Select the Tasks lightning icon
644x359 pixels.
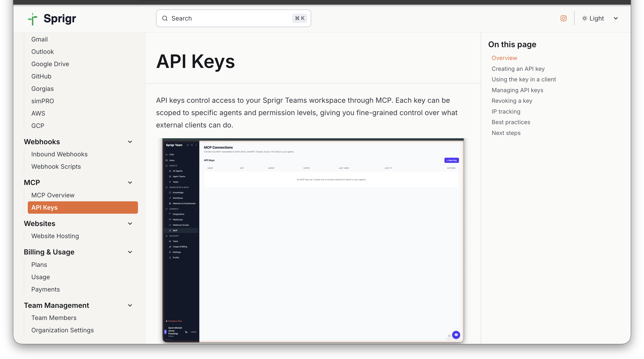[x=170, y=182]
